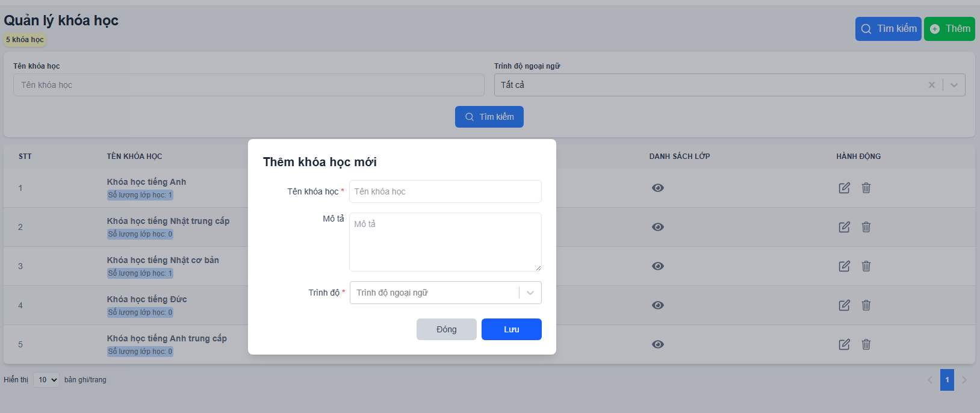Click the edit icon for row 1
This screenshot has width=980, height=413.
(x=844, y=188)
